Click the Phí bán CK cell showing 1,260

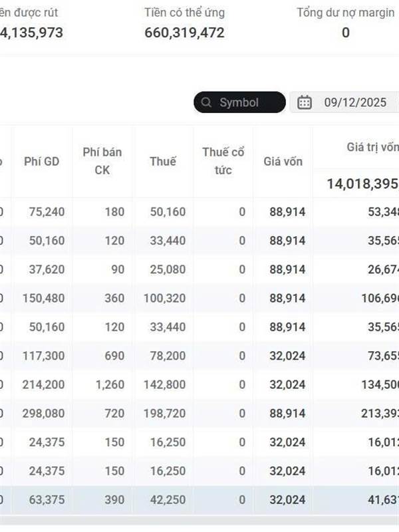110,384
